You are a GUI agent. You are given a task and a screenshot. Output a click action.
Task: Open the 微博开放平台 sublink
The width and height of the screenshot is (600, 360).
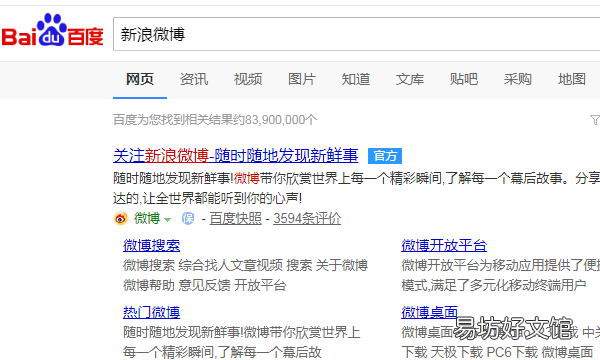[444, 245]
